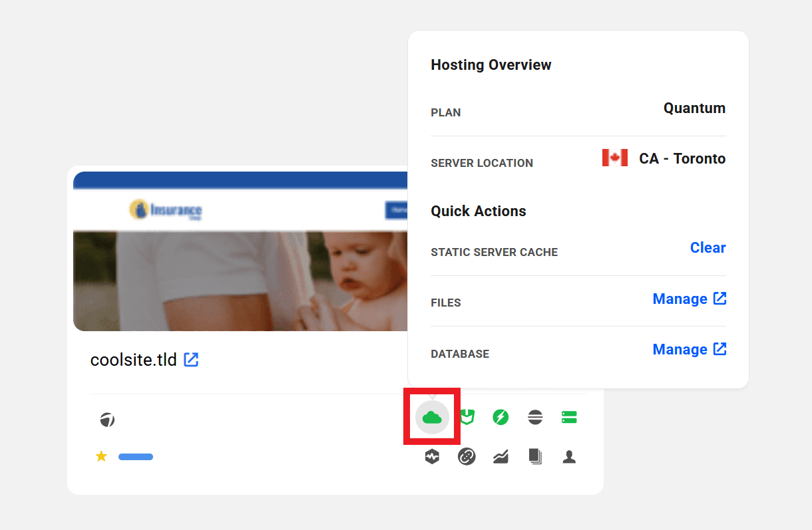Click the Canada flag in Server Location
Image resolution: width=812 pixels, height=530 pixels.
click(614, 158)
